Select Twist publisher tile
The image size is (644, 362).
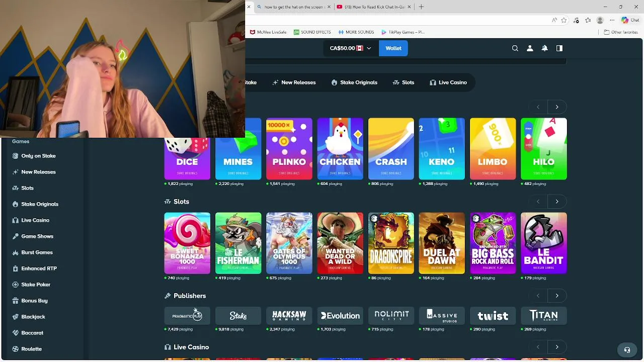click(x=493, y=316)
